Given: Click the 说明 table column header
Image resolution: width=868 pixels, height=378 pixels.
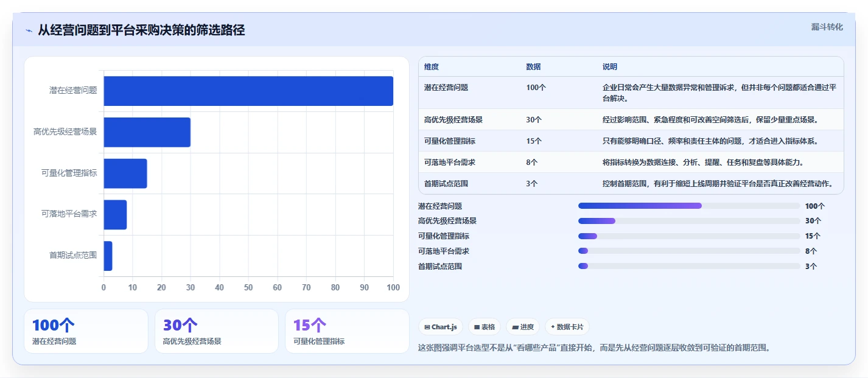Looking at the screenshot, I should coord(610,66).
